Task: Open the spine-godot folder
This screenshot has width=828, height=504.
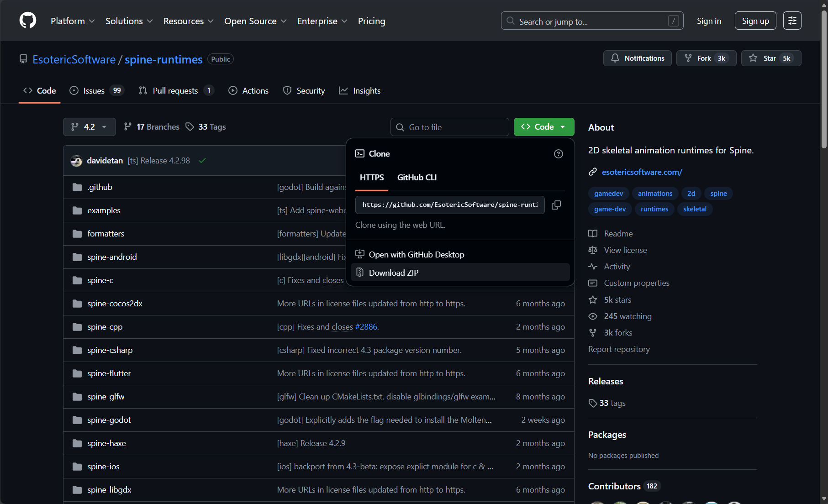Action: [109, 420]
